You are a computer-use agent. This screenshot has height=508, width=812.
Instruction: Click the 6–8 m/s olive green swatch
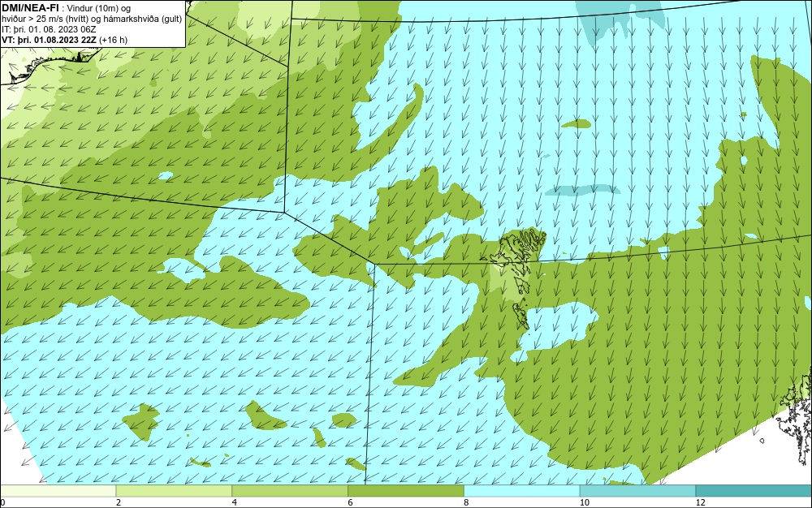(x=406, y=490)
